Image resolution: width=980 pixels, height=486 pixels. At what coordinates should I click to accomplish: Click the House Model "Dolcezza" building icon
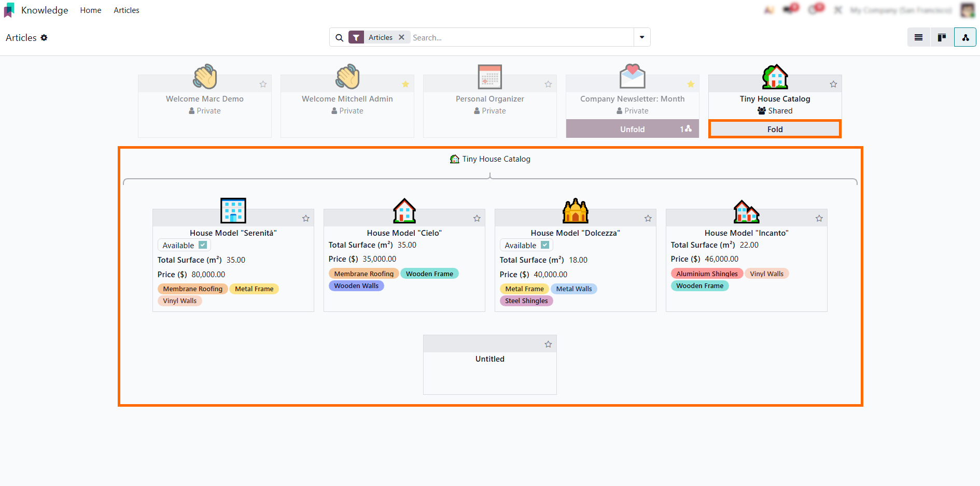[575, 211]
